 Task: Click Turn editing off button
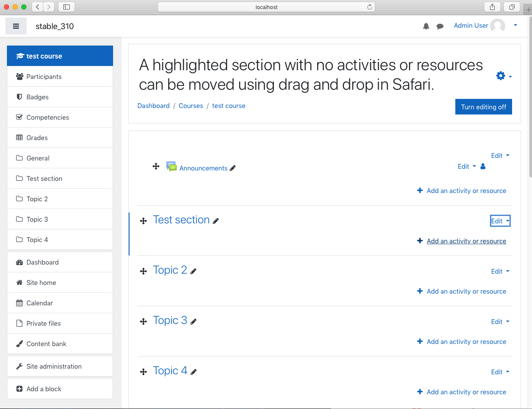pos(483,107)
